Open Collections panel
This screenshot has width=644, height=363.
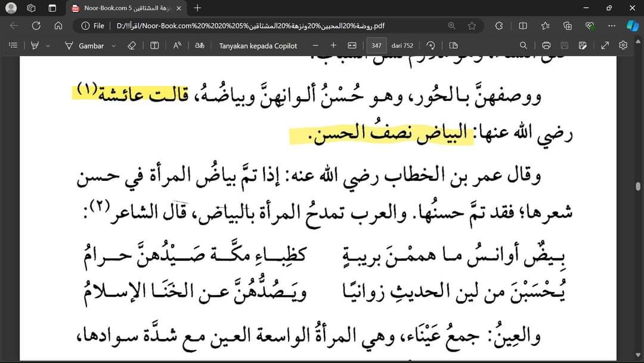(568, 26)
